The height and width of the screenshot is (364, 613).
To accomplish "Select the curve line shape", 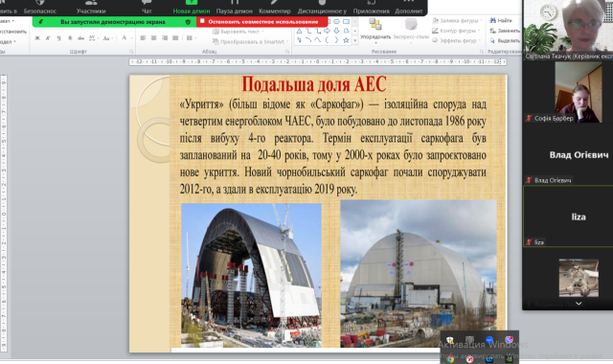I will click(x=318, y=40).
